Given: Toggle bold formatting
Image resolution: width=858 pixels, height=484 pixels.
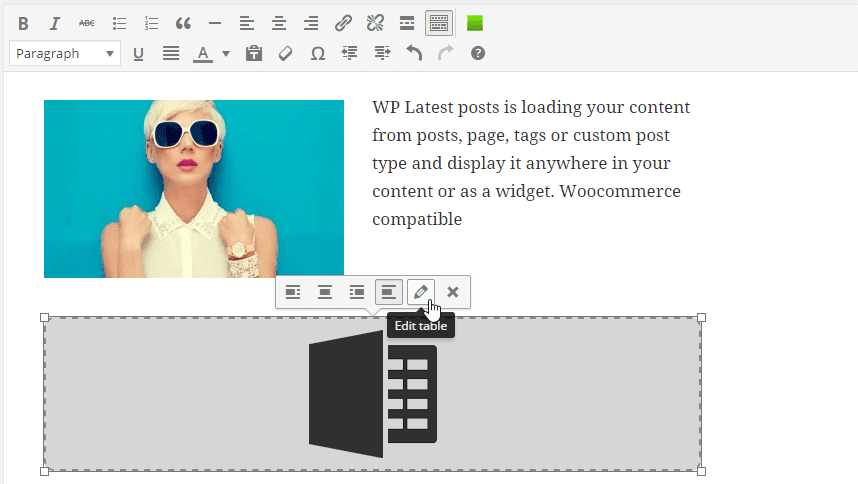Looking at the screenshot, I should 23,23.
